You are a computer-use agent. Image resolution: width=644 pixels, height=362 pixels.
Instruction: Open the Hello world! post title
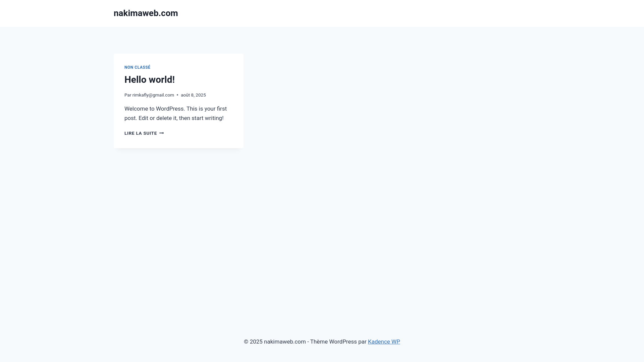click(x=150, y=80)
